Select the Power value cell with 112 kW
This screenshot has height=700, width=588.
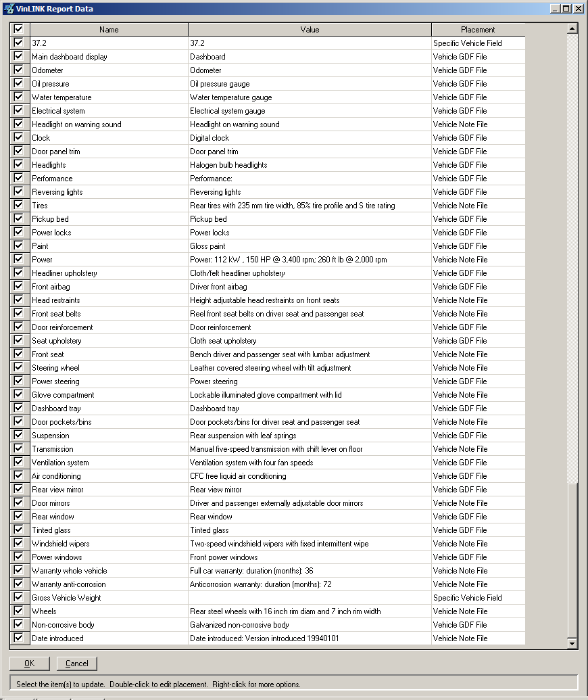[289, 260]
